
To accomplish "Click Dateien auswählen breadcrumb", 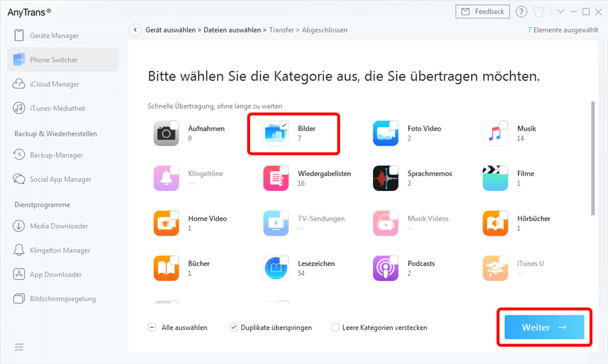I will click(x=232, y=30).
